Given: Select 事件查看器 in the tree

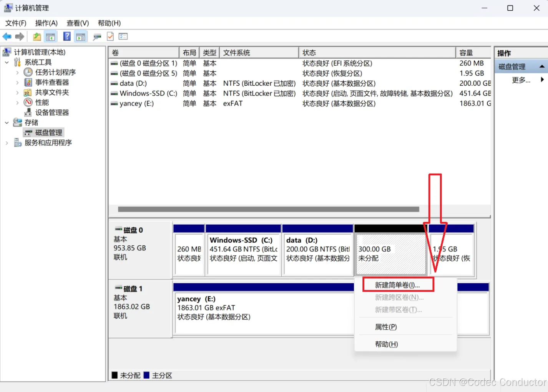Looking at the screenshot, I should (x=52, y=82).
